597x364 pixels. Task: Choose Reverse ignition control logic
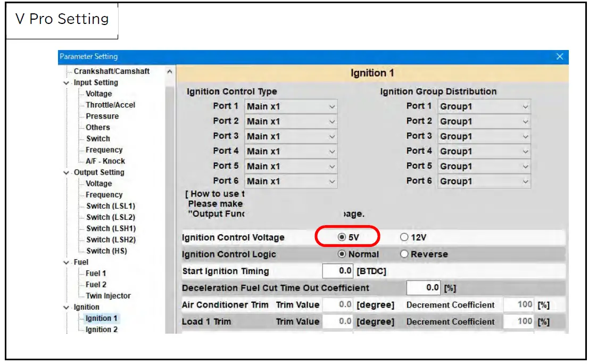click(x=404, y=254)
